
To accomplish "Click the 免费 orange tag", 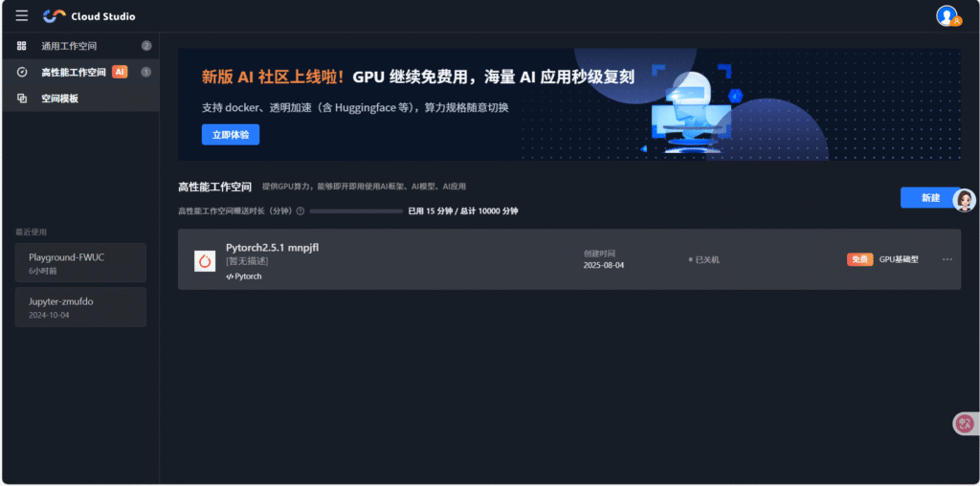I will coord(860,259).
